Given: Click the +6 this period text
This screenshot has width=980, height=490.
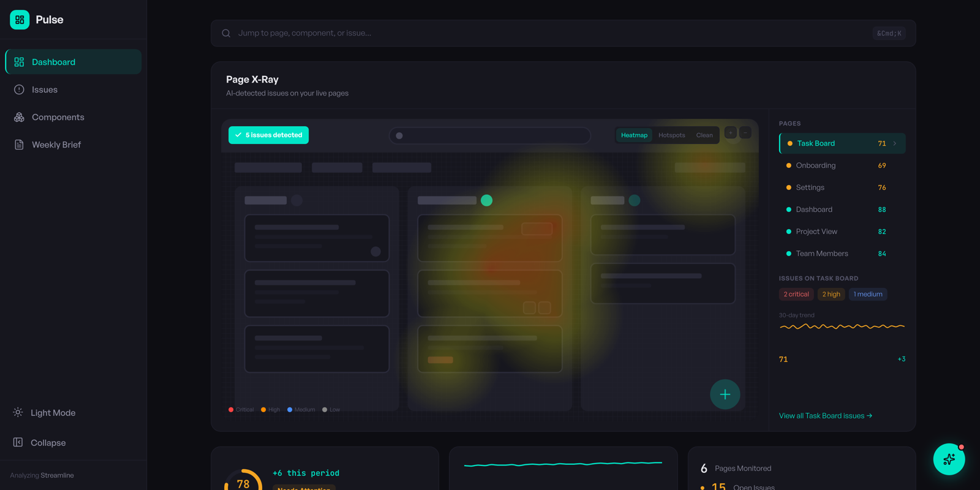Looking at the screenshot, I should click(306, 473).
